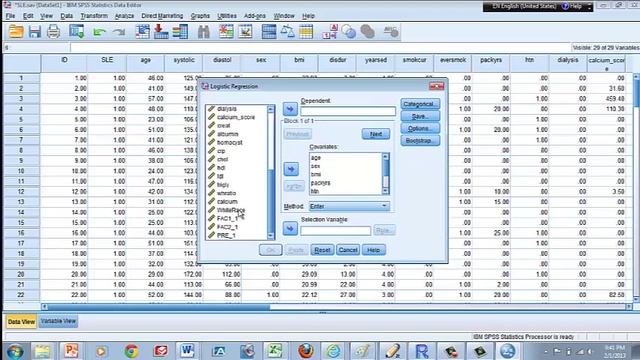Click the Windows Start button

[15, 351]
